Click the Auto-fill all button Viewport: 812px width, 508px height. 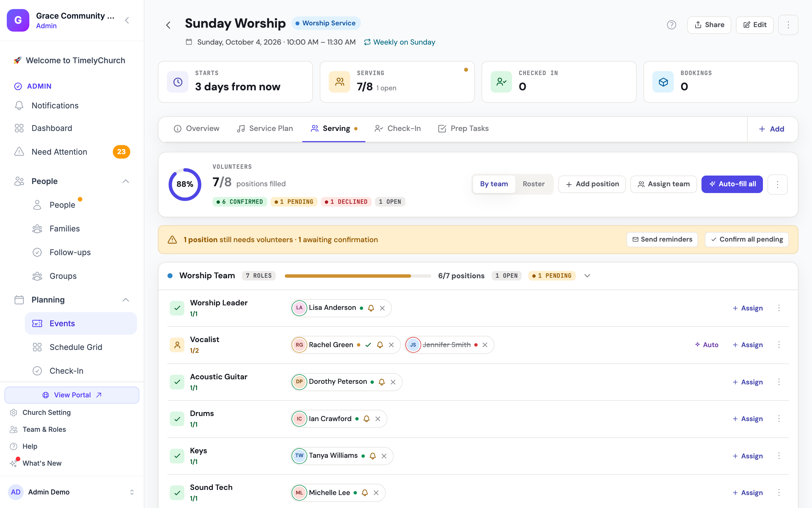(732, 184)
